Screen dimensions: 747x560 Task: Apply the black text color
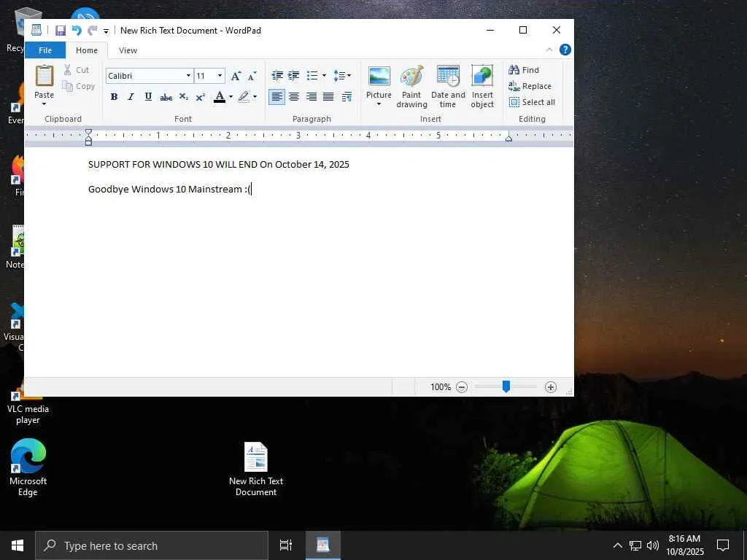[219, 97]
